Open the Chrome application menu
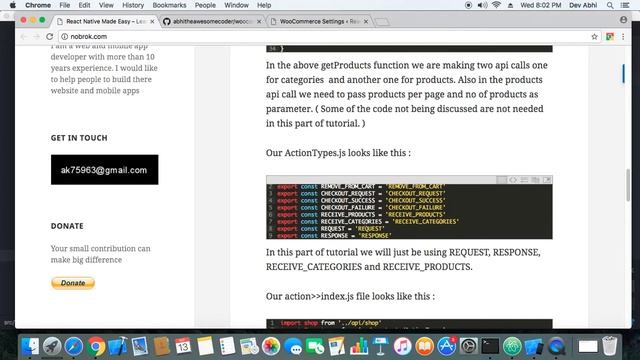 (38, 5)
